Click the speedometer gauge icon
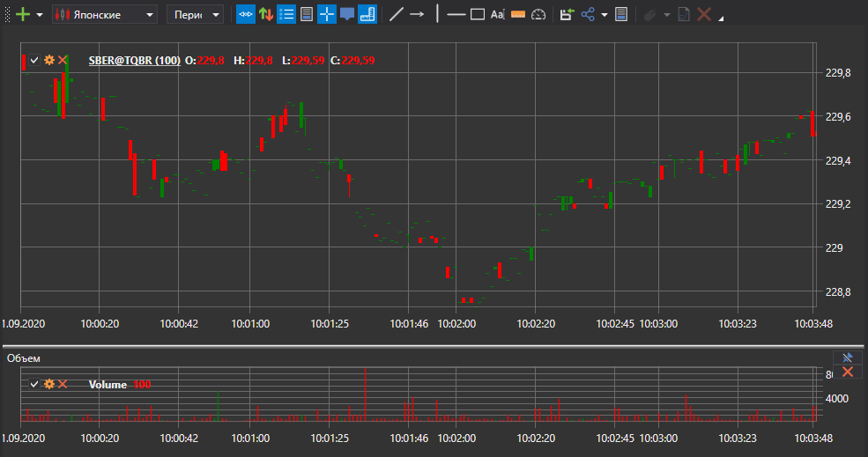This screenshot has height=457, width=868. coord(538,14)
